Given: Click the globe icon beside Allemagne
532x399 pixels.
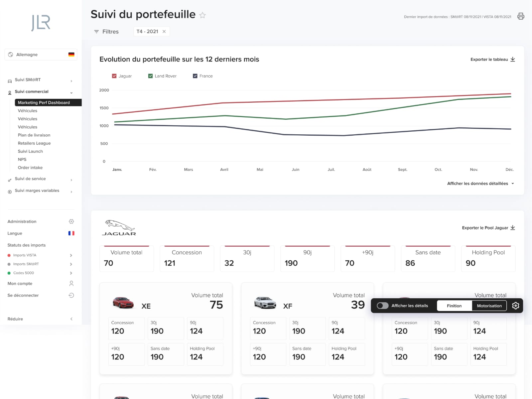Looking at the screenshot, I should point(11,55).
